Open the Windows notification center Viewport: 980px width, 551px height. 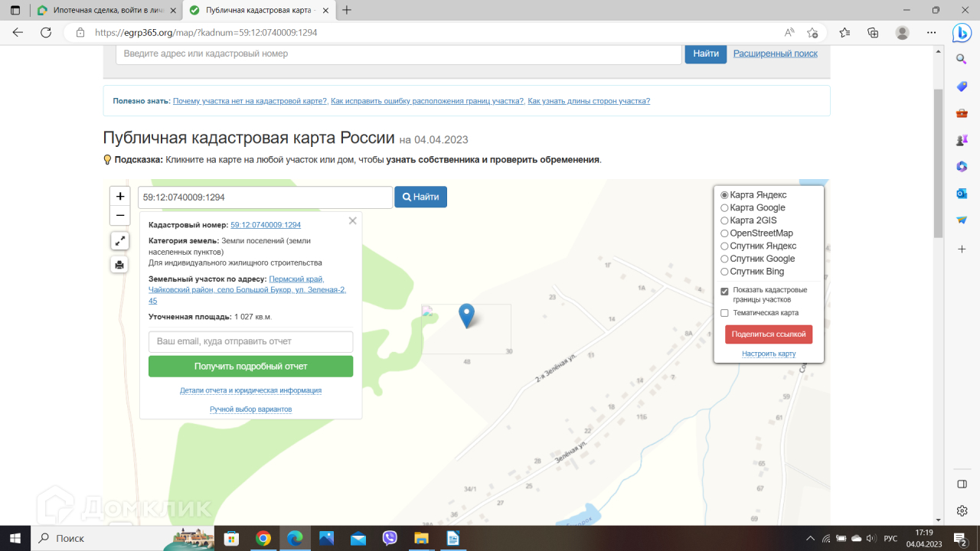click(x=961, y=538)
